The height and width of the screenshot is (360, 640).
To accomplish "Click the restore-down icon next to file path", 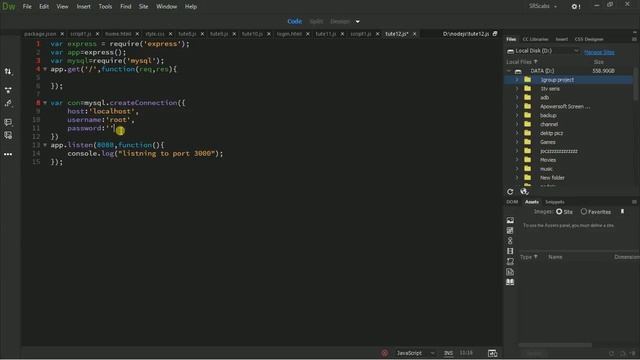I will pos(495,33).
